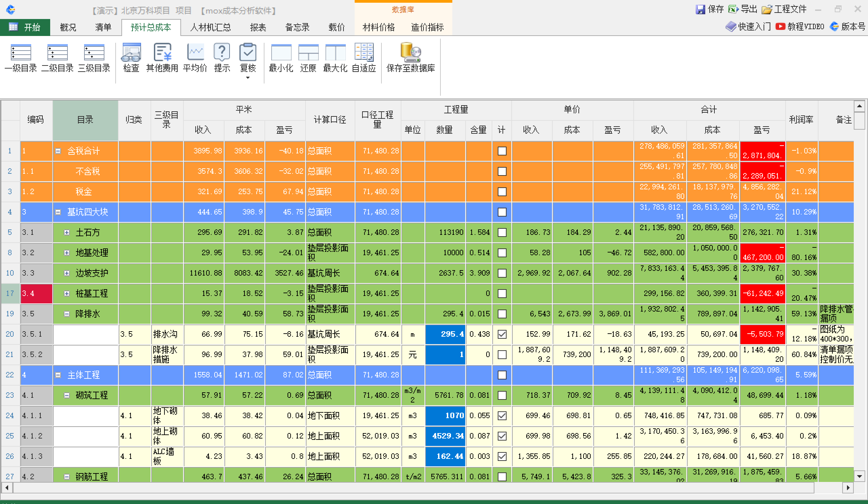Viewport: 868px width, 504px height.
Task: Collapse the 砌筑工程 node
Action: pos(67,395)
